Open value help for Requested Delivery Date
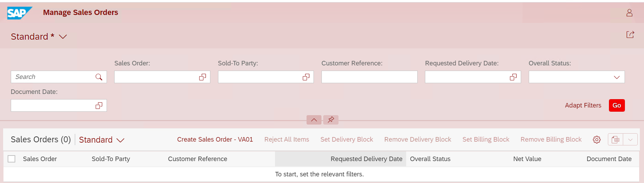This screenshot has width=644, height=183. click(x=513, y=77)
